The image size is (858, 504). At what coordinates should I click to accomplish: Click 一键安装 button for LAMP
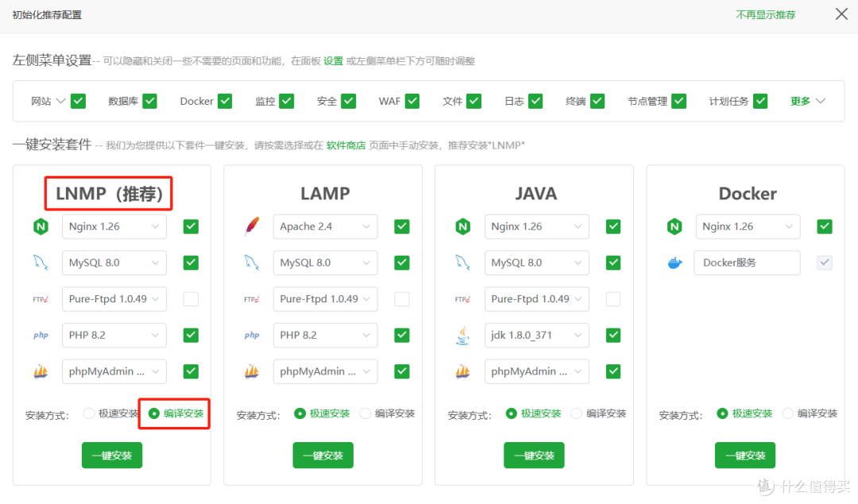[323, 456]
